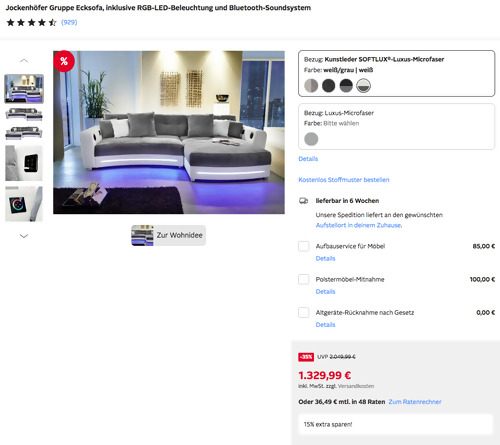500x445 pixels.
Task: Open the Versandkosten link
Action: point(356,386)
